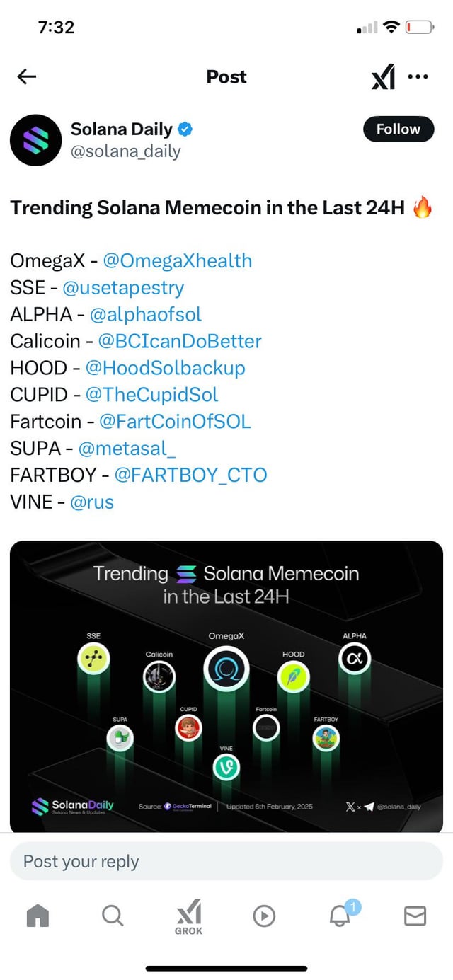Tap the Solana Daily profile avatar
The height and width of the screenshot is (980, 453).
click(x=35, y=140)
